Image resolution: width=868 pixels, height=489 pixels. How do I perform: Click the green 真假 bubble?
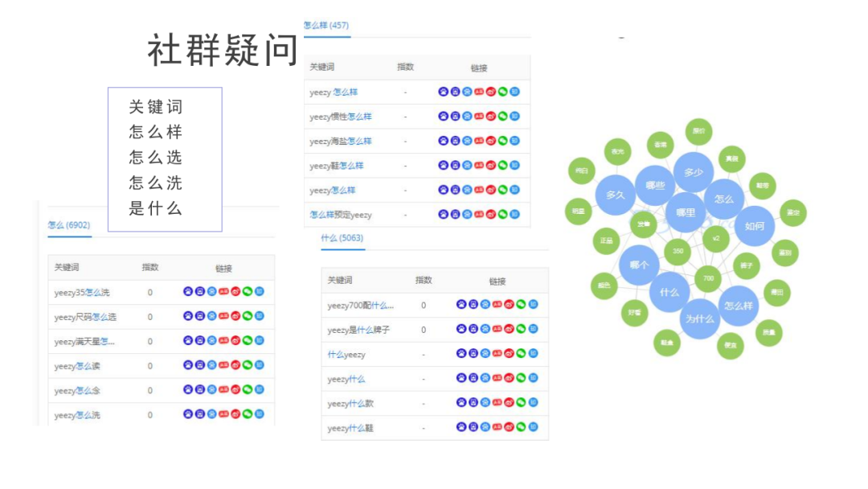click(732, 159)
